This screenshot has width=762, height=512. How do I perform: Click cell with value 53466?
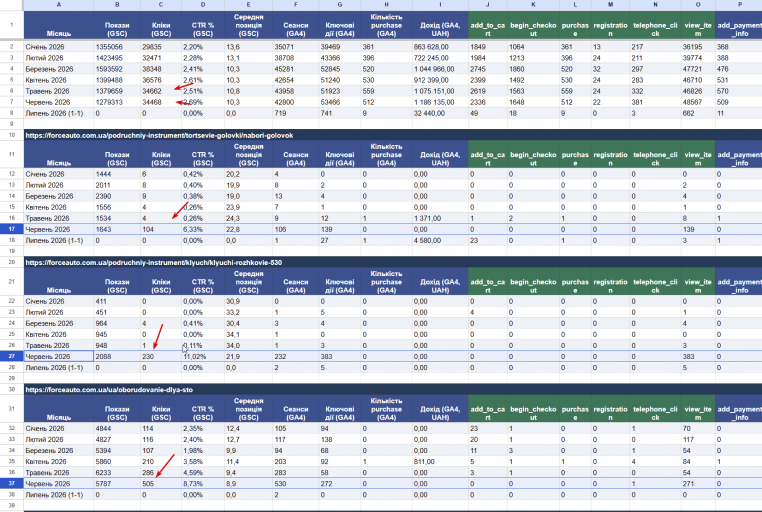(340, 102)
